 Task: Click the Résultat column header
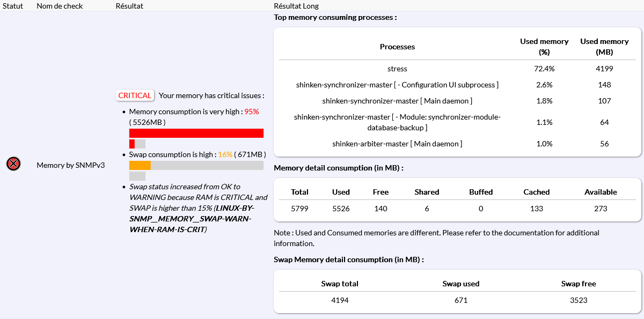tap(129, 6)
